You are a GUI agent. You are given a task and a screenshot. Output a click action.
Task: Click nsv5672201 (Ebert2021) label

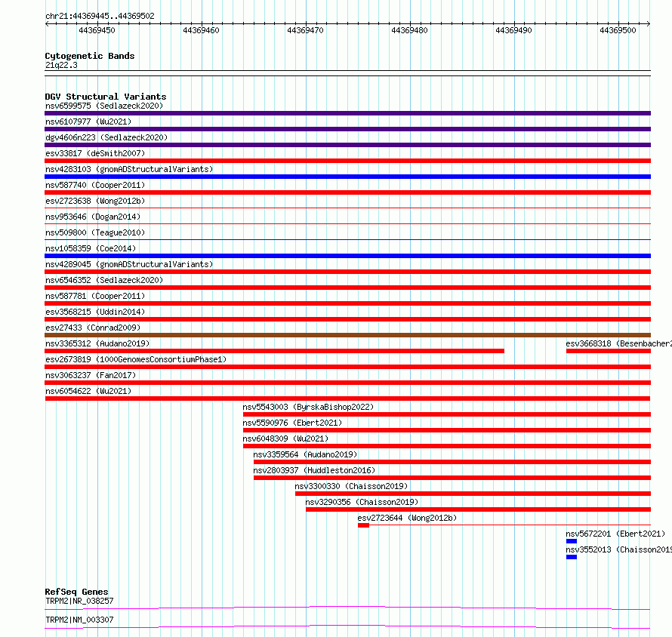coord(615,534)
